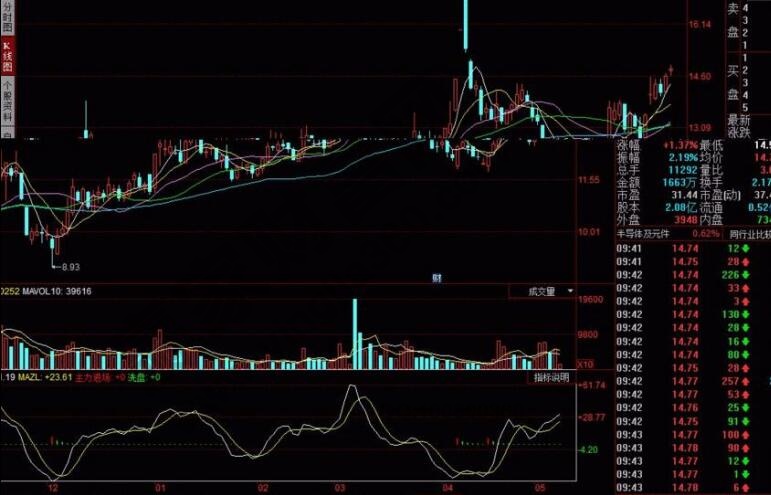Click the 8.93 lowest price annotation
771x495 pixels.
(x=69, y=267)
